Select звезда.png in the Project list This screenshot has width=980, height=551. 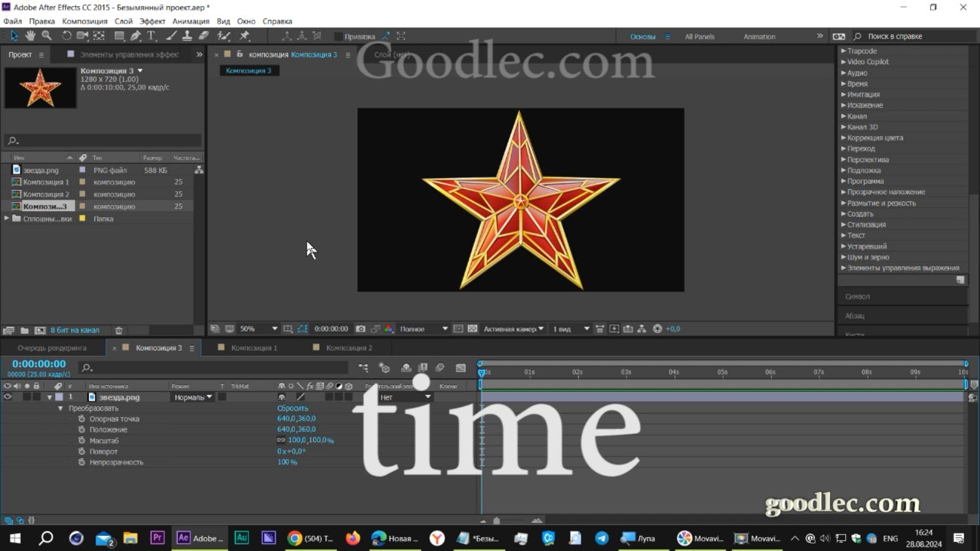click(x=40, y=170)
